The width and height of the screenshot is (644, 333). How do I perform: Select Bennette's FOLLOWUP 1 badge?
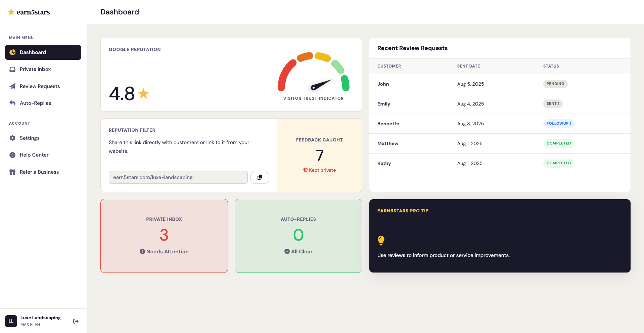pos(559,123)
